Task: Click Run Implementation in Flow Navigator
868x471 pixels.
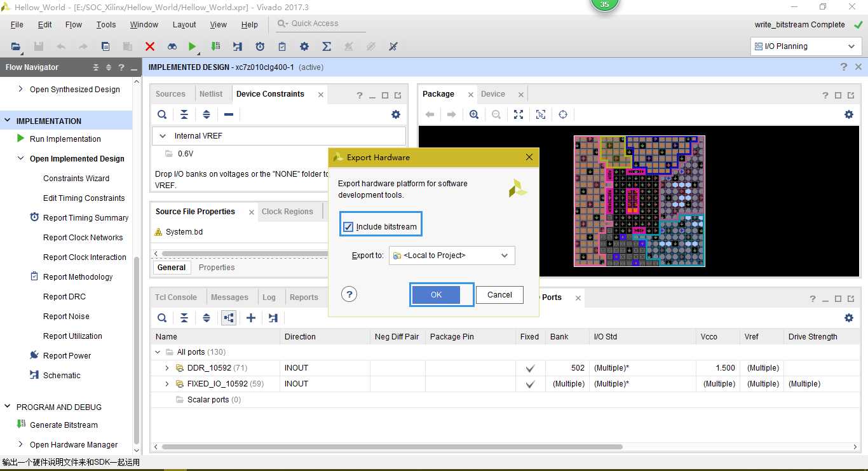Action: (x=65, y=139)
